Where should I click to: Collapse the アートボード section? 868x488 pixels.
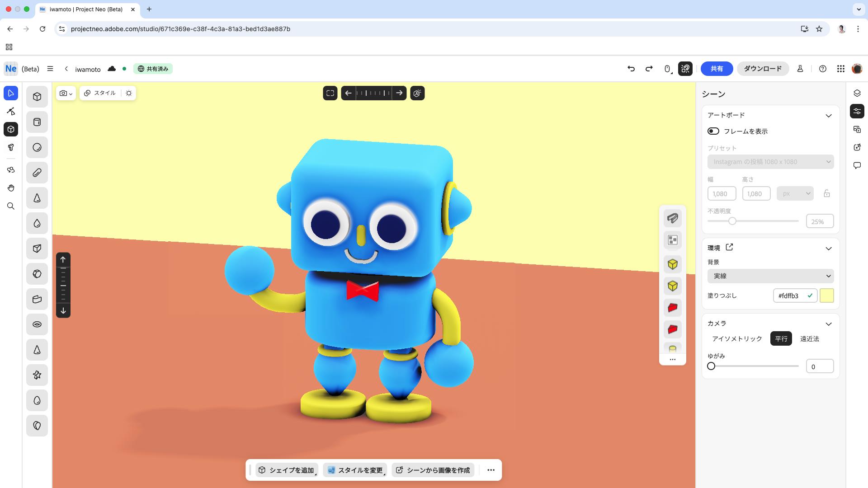[829, 116]
